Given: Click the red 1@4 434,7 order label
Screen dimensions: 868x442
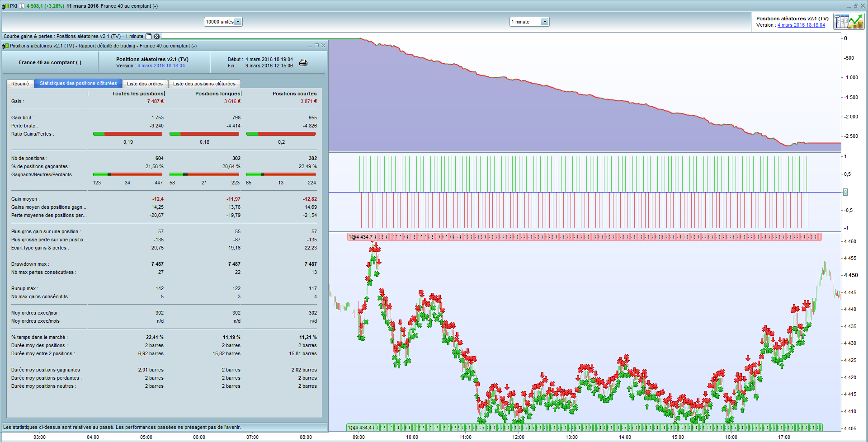Looking at the screenshot, I should click(x=361, y=237).
